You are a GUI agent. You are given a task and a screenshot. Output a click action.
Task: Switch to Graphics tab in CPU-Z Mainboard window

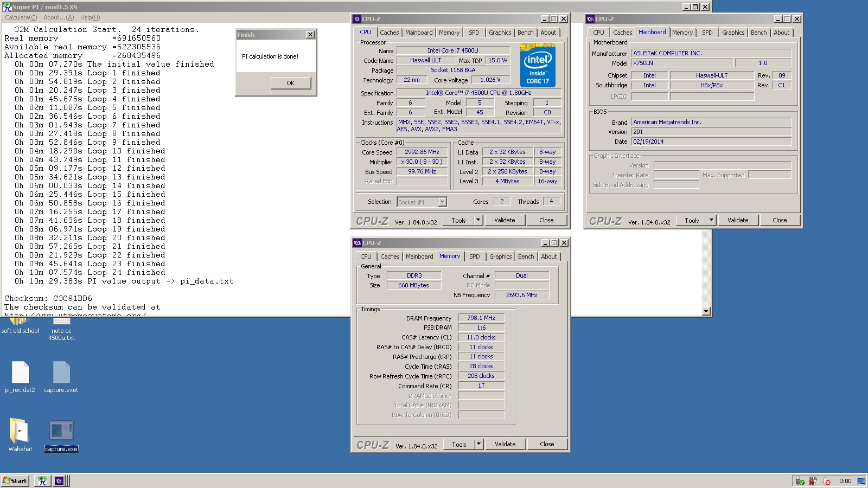(x=733, y=33)
